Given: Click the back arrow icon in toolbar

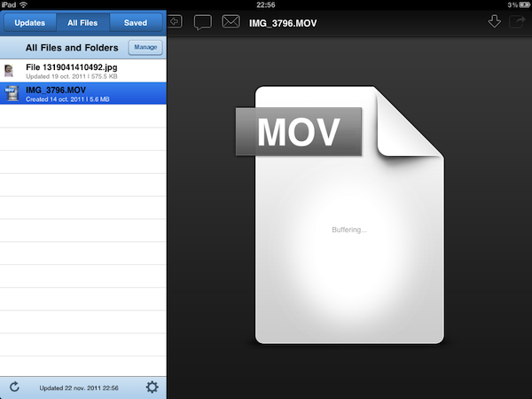Looking at the screenshot, I should (x=175, y=22).
